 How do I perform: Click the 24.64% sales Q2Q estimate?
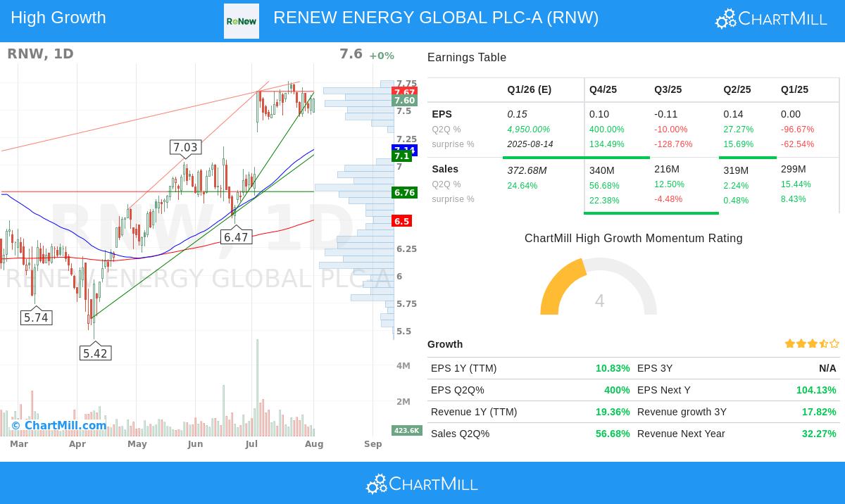(x=522, y=186)
